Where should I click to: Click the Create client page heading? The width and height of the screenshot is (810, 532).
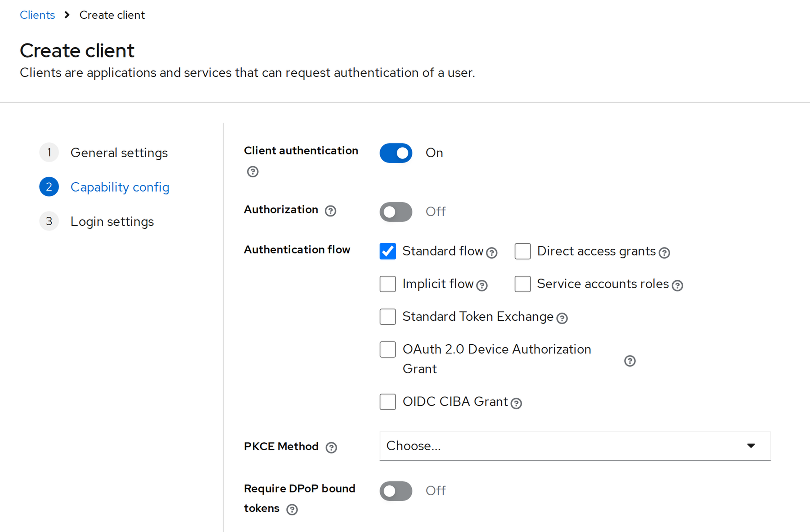77,50
